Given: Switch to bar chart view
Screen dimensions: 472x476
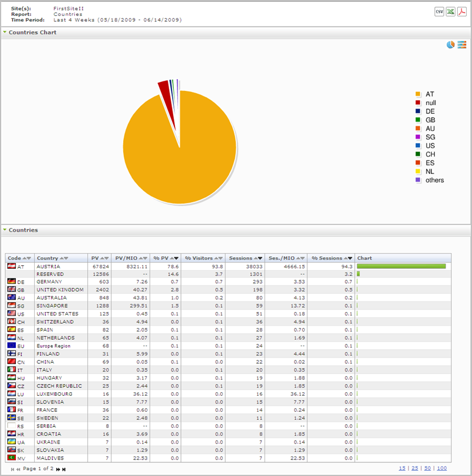Looking at the screenshot, I should pos(461,45).
